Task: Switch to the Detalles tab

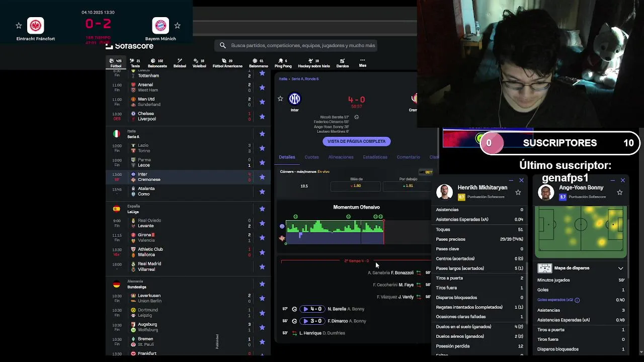Action: coord(287,157)
